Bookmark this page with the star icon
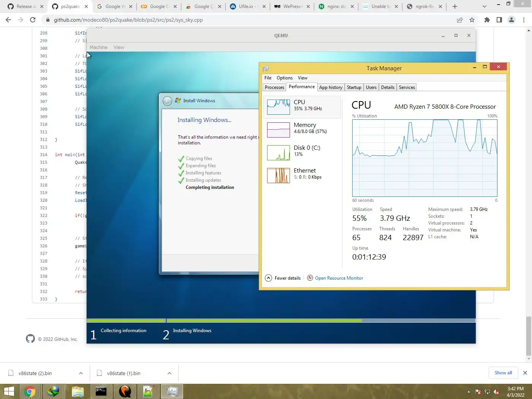532x399 pixels. [x=472, y=20]
